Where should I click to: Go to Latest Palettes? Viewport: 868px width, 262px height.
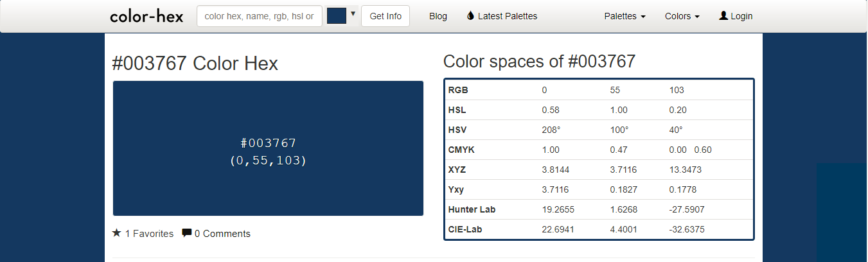pyautogui.click(x=508, y=16)
